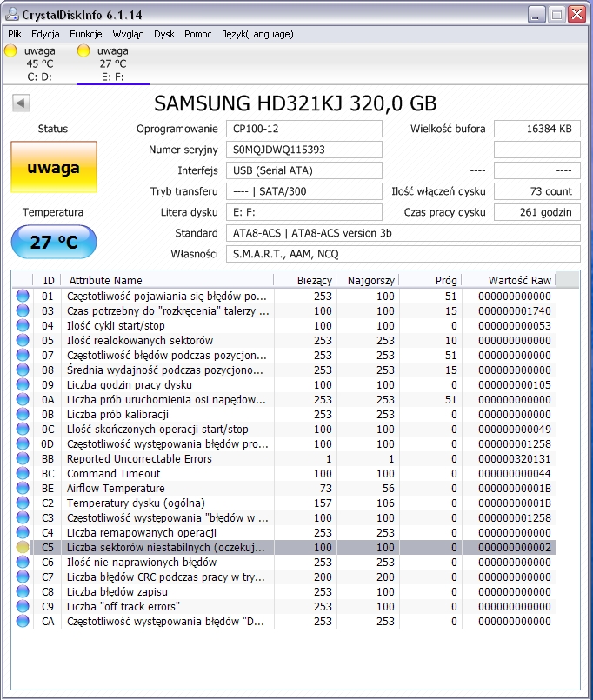Click the blue status icon for attribute 0A
The width and height of the screenshot is (593, 700).
click(23, 399)
